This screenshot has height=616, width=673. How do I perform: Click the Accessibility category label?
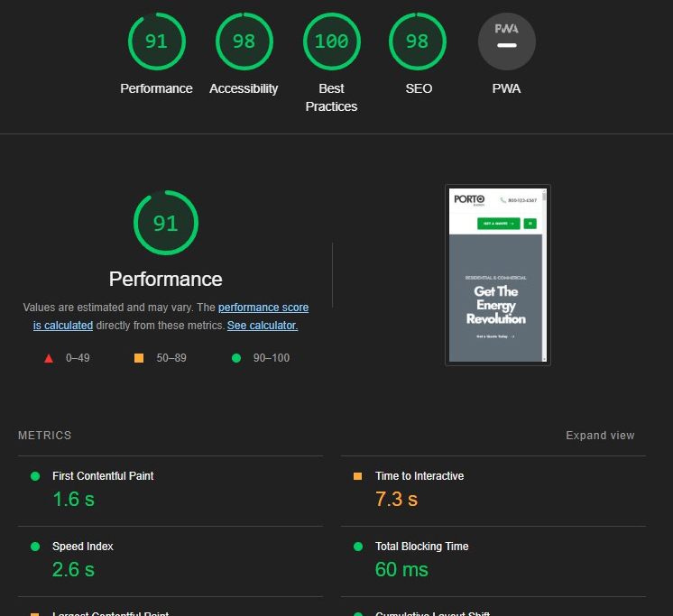[244, 88]
